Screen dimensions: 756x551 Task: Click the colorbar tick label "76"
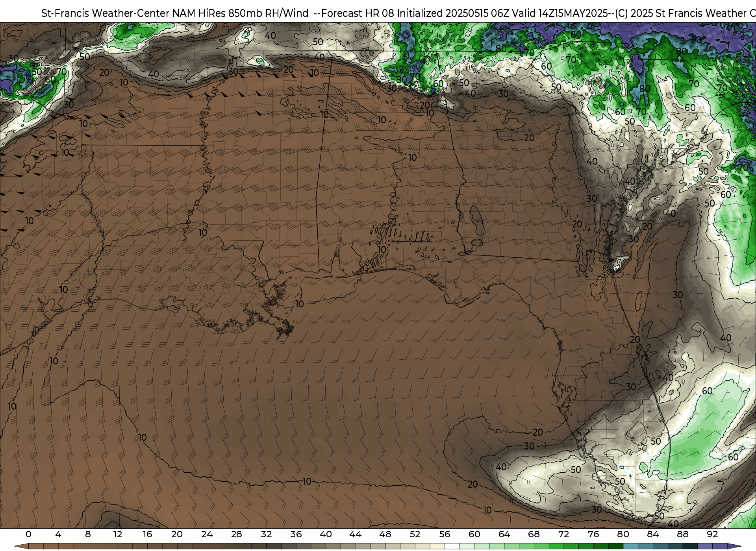click(x=593, y=534)
